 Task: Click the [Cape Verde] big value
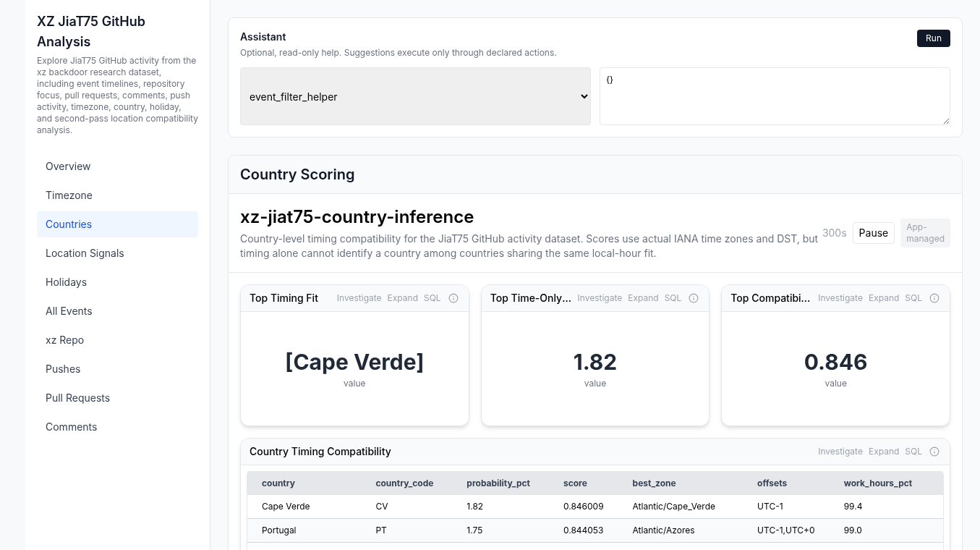(x=354, y=362)
